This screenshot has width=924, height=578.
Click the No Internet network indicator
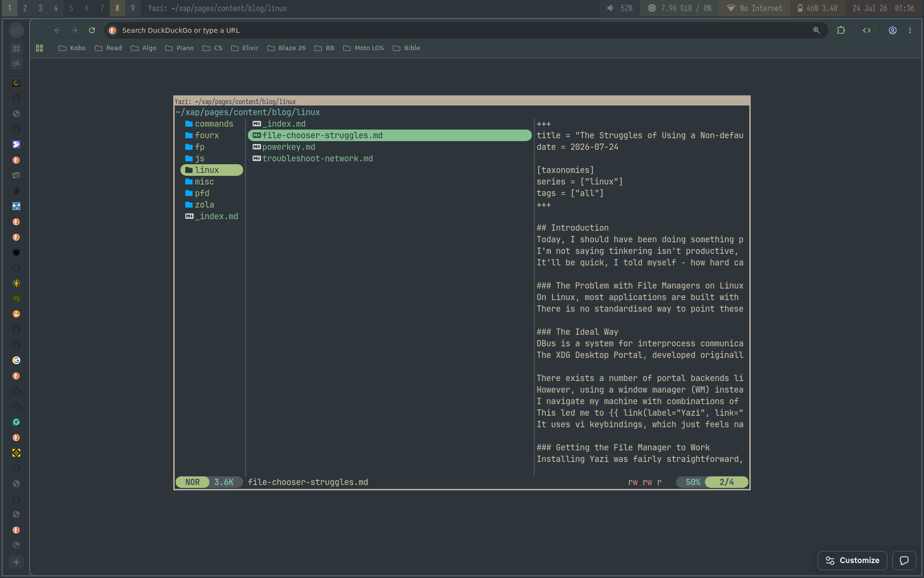click(x=755, y=8)
